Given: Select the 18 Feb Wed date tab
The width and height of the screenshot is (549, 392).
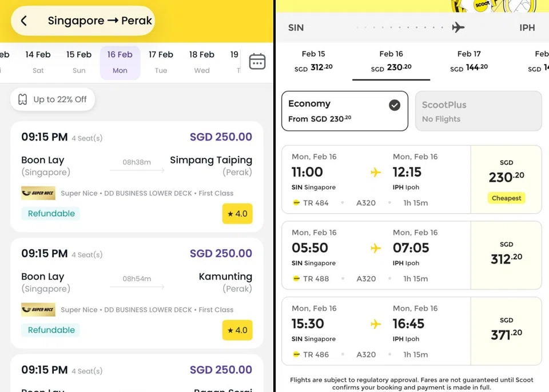Looking at the screenshot, I should tap(201, 62).
